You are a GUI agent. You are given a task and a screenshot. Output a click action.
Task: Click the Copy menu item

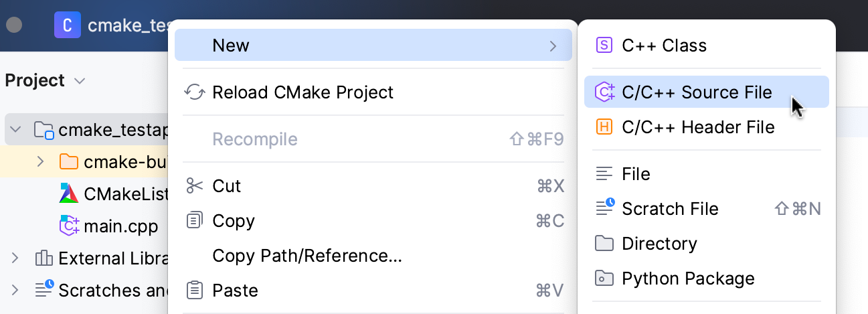pos(233,221)
